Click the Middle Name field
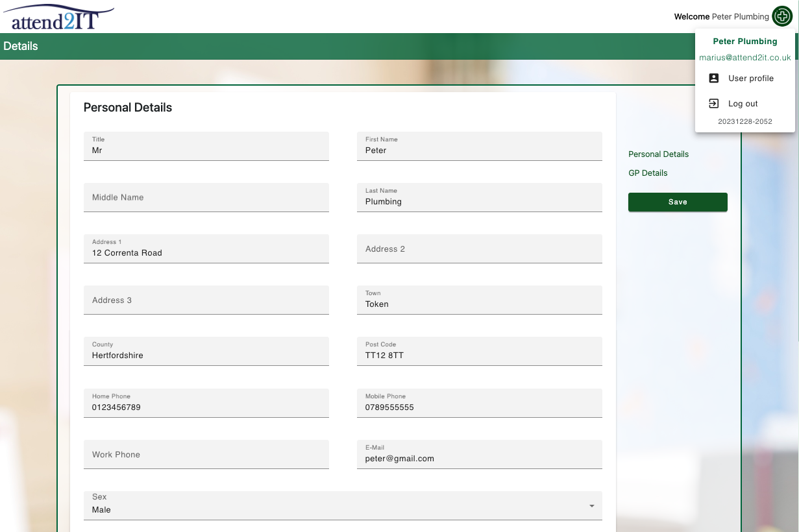This screenshot has height=532, width=799. [206, 197]
